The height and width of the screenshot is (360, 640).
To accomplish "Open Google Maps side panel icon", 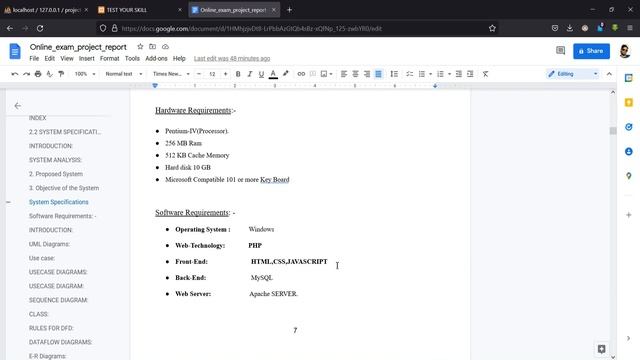I will coord(629,176).
